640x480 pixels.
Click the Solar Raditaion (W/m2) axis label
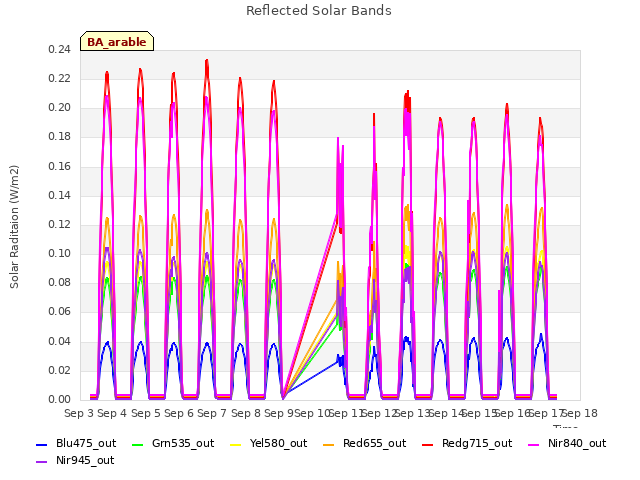14,227
